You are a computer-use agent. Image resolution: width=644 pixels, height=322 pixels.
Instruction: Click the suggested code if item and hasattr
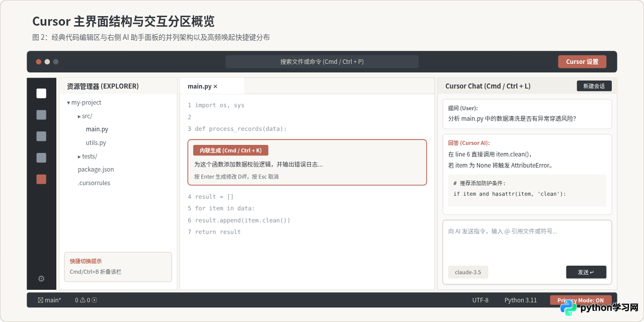pyautogui.click(x=510, y=194)
